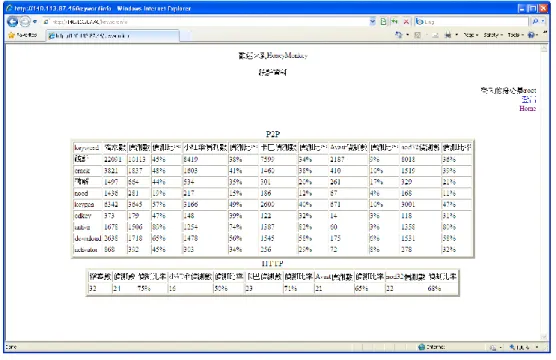Expand the Home button dropdown arrow
556x360 pixels.
[407, 35]
